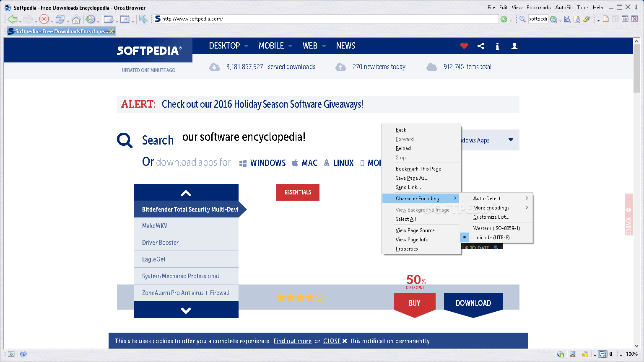Image resolution: width=644 pixels, height=362 pixels.
Task: Expand the DESKTOP navigation dropdown
Action: (x=246, y=46)
